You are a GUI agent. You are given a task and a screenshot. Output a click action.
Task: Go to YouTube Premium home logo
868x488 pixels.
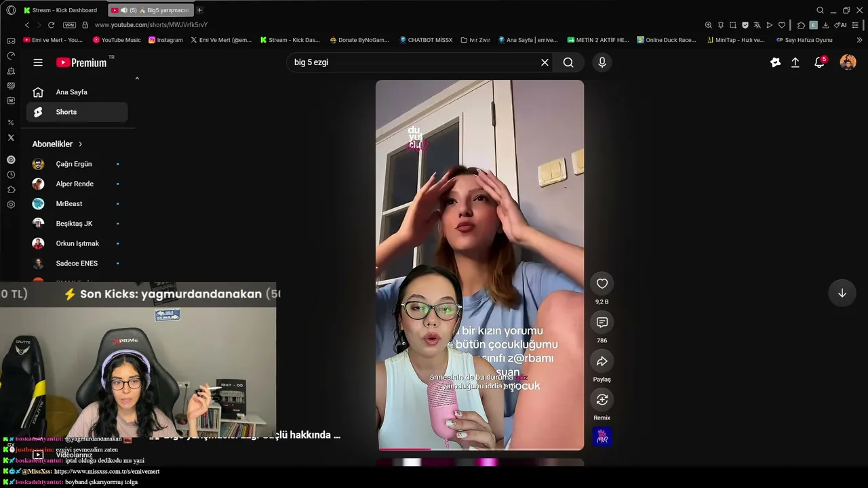(x=81, y=62)
